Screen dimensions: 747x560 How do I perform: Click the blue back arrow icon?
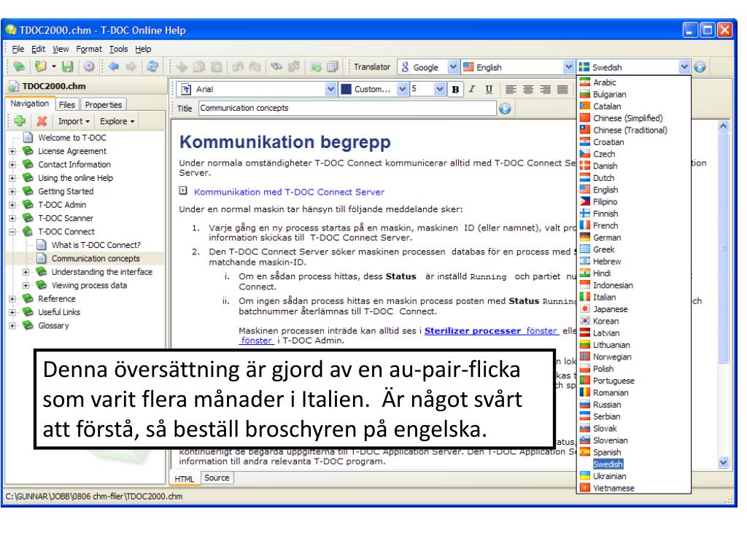(x=113, y=66)
